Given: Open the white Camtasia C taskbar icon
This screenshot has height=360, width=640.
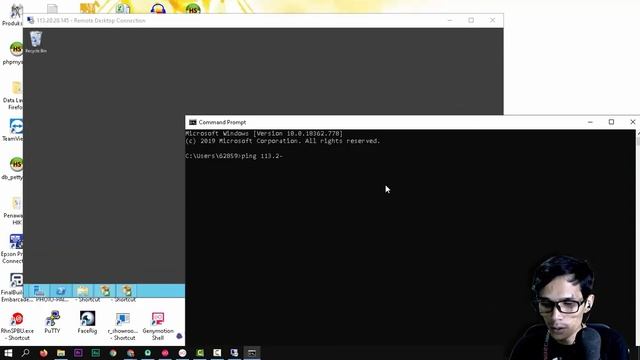Looking at the screenshot, I should [x=217, y=353].
